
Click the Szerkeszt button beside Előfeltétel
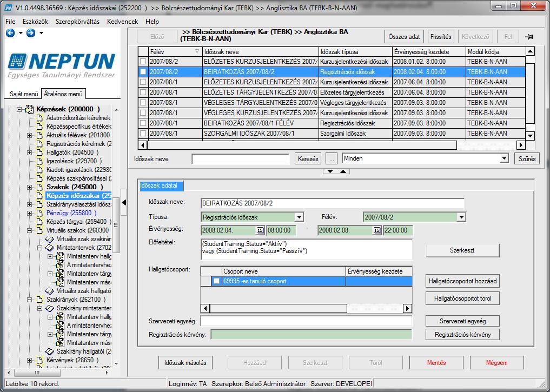click(462, 250)
